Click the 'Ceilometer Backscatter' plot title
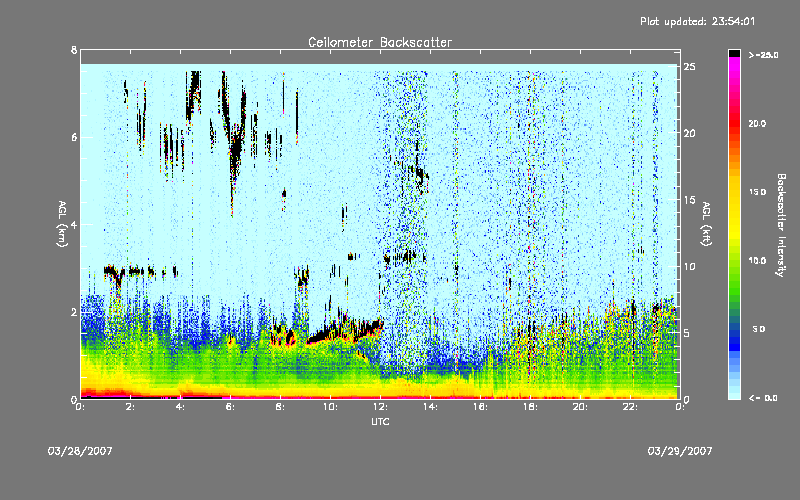 tap(380, 42)
